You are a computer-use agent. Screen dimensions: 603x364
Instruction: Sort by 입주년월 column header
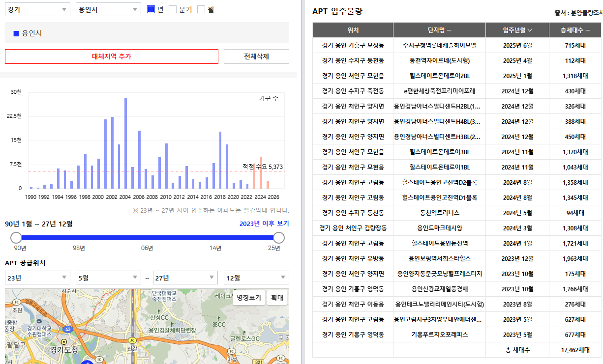pos(517,30)
